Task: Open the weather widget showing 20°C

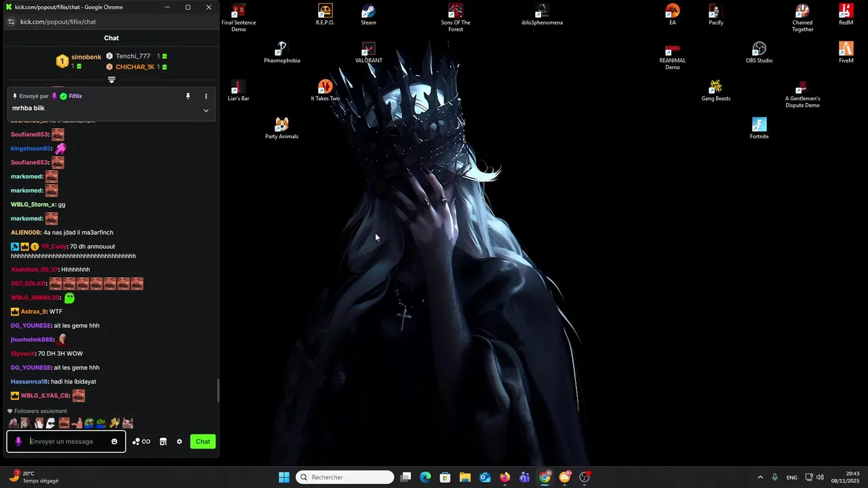Action: (33, 477)
